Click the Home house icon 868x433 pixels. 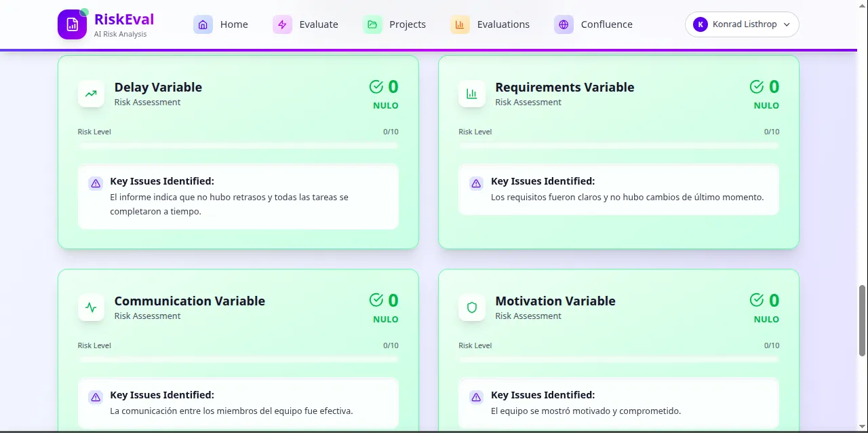click(203, 24)
